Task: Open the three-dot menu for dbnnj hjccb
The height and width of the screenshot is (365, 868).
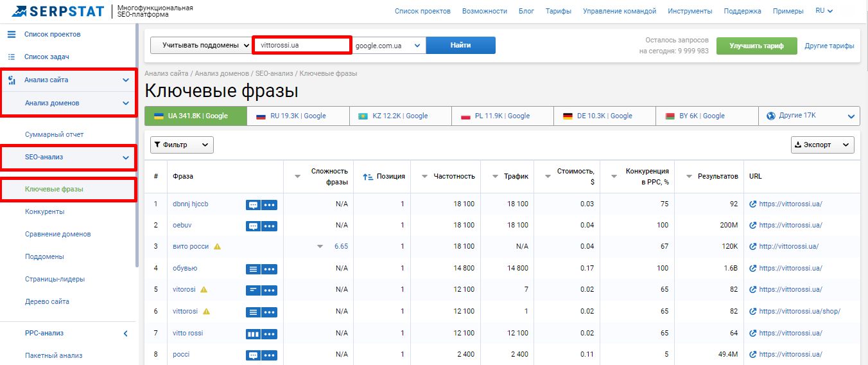Action: 269,204
